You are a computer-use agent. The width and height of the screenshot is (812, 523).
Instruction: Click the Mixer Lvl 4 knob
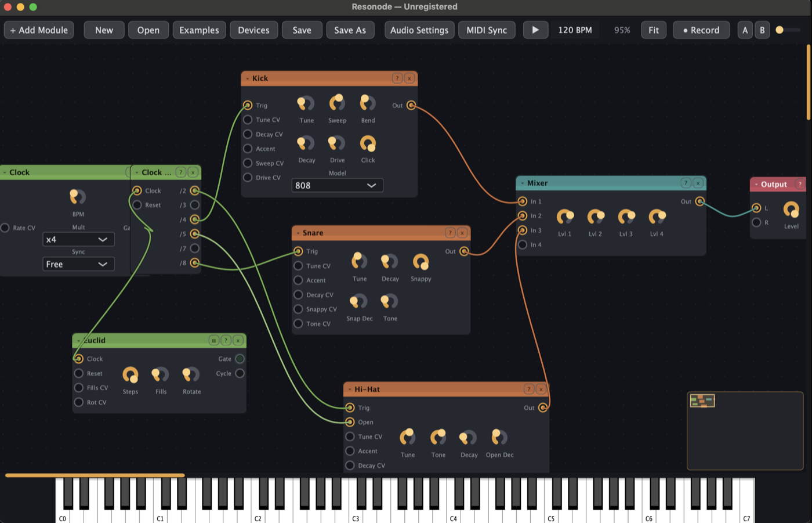click(x=657, y=217)
